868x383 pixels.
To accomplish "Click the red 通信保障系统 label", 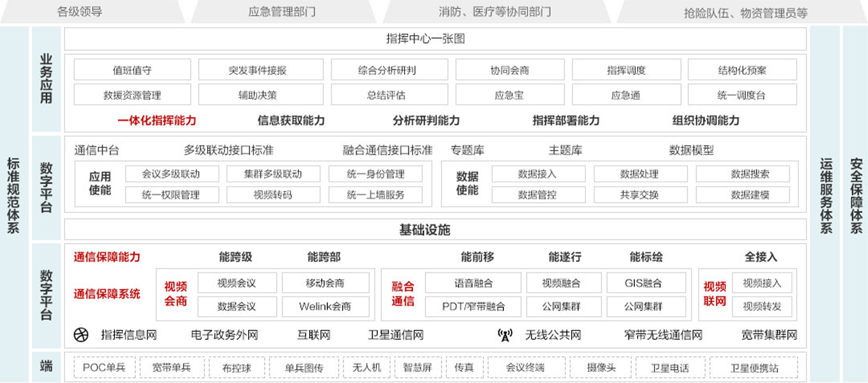I will (x=107, y=294).
